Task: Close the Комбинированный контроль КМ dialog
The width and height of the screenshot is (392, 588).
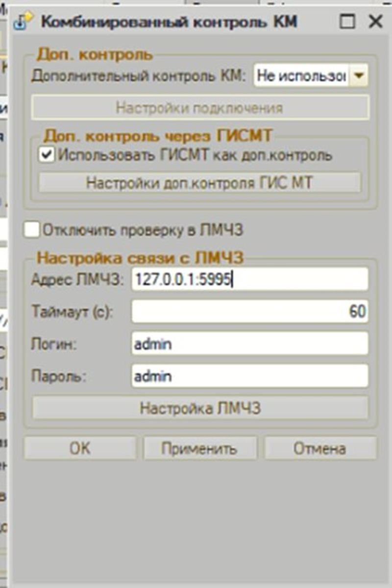Action: pyautogui.click(x=375, y=22)
